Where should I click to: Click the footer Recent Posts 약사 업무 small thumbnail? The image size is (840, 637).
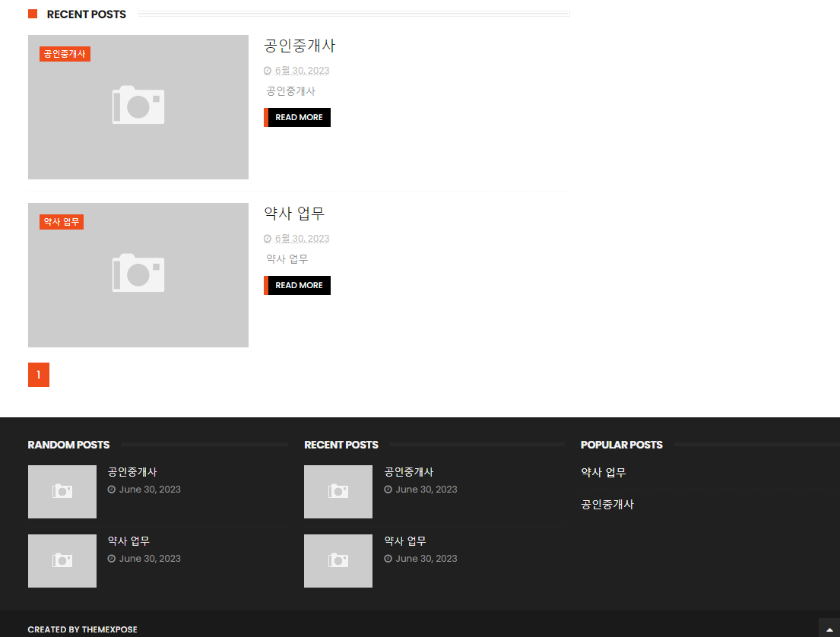point(338,561)
